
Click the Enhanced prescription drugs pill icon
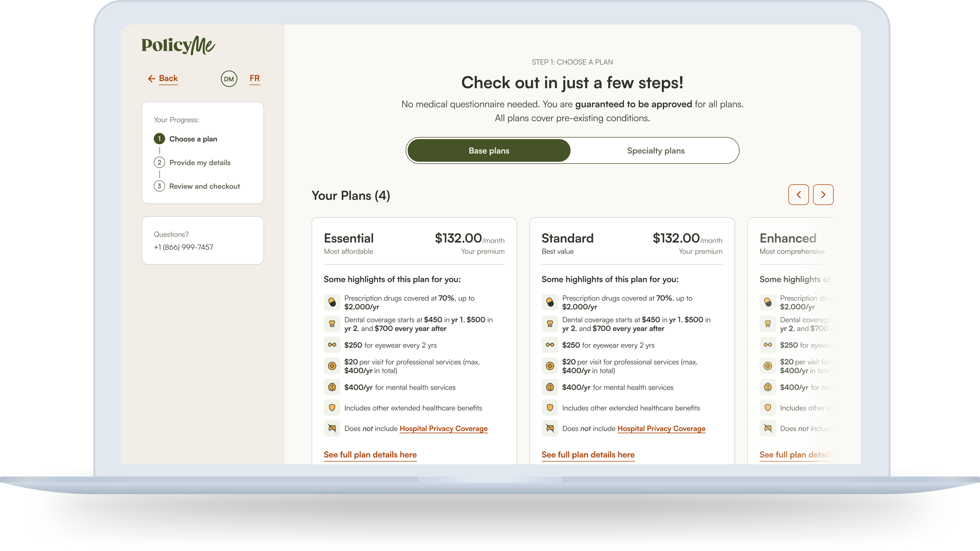pos(768,302)
